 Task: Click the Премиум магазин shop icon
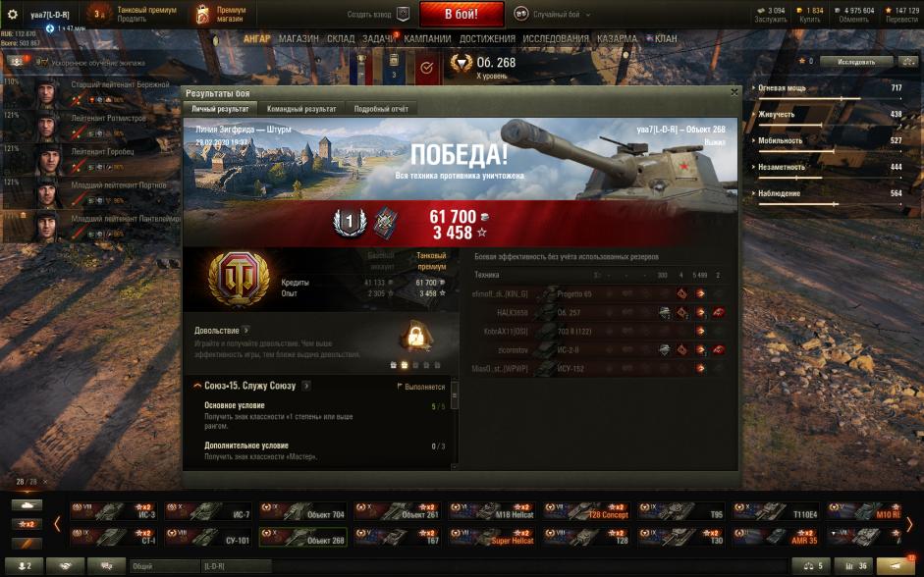coord(202,14)
